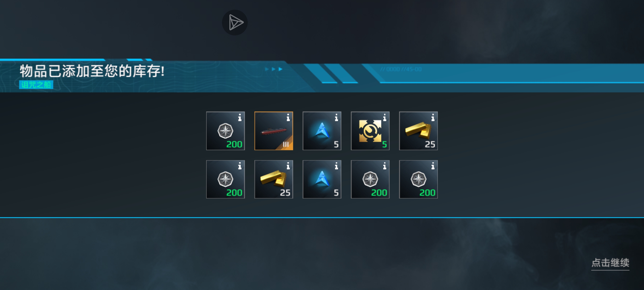Click the three blue arrow markers in banner
Viewport: 644px width, 290px height.
274,69
